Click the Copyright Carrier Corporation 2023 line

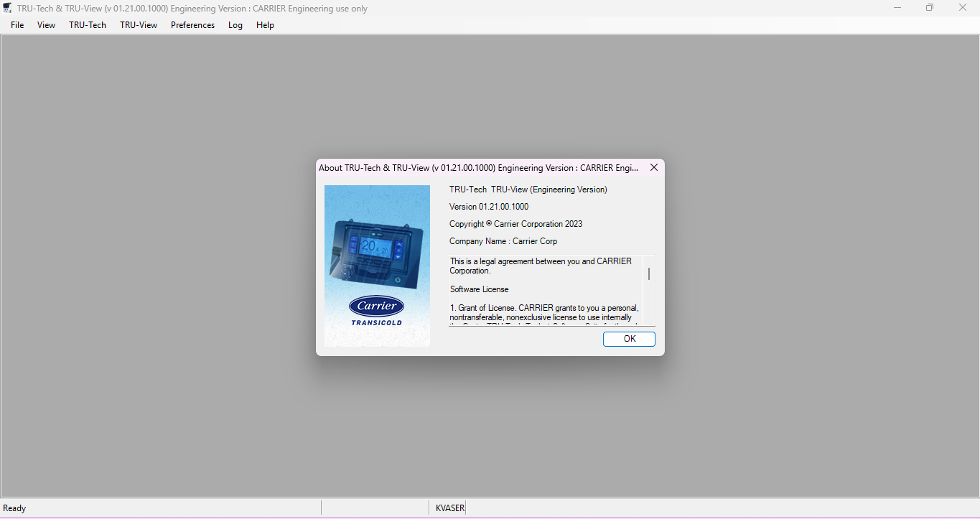pyautogui.click(x=515, y=224)
